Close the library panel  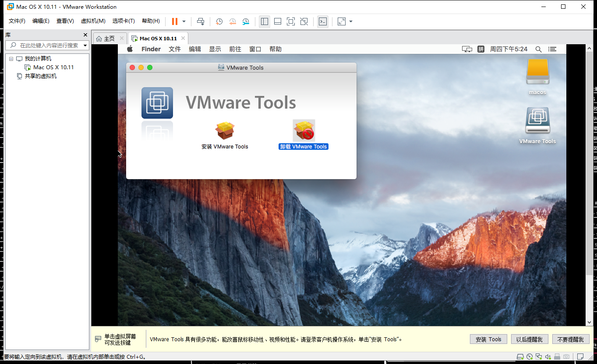pyautogui.click(x=85, y=35)
